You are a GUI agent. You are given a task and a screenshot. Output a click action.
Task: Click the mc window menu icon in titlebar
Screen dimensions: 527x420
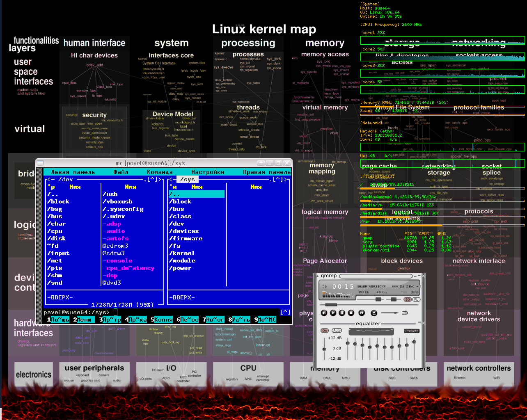point(40,163)
